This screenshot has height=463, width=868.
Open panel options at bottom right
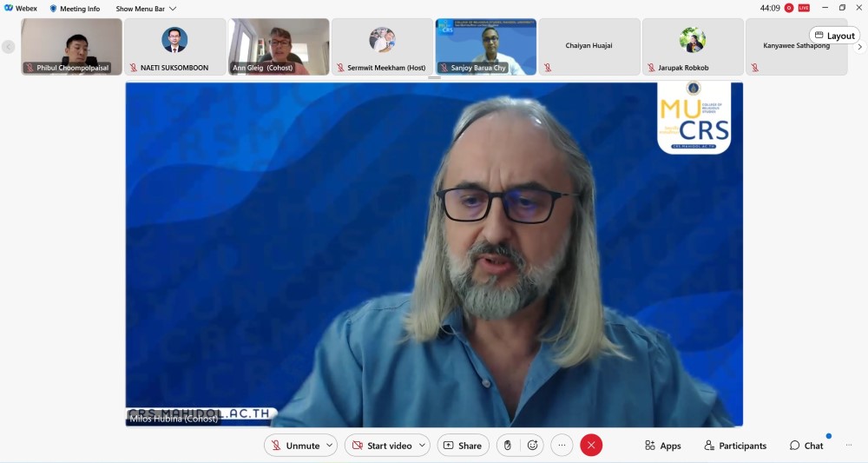pyautogui.click(x=849, y=446)
